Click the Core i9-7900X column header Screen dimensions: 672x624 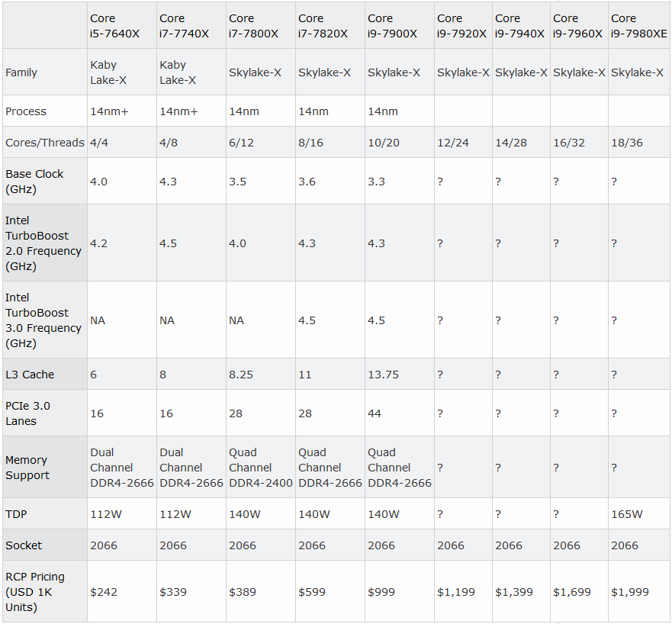(400, 25)
